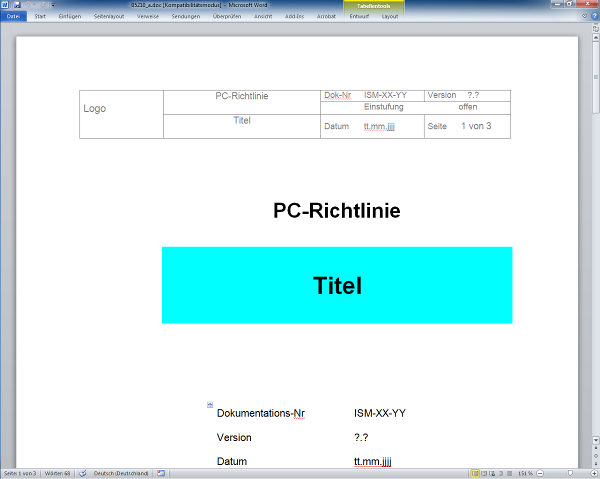This screenshot has height=479, width=600.
Task: Click the 151 % zoom level button
Action: point(524,473)
